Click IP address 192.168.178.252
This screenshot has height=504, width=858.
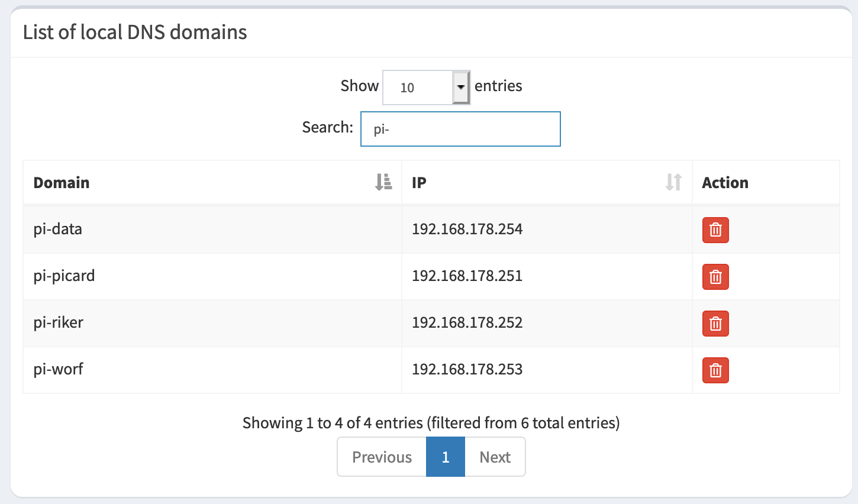[467, 322]
